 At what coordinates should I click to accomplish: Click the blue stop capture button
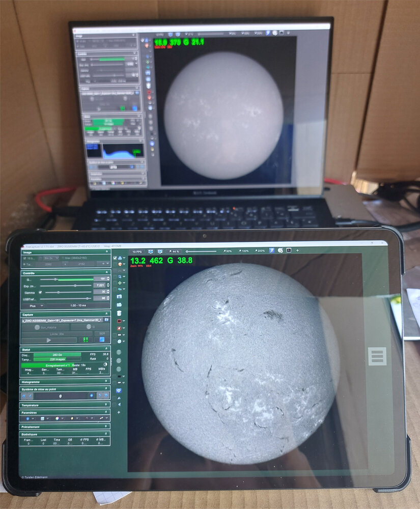(x=102, y=340)
